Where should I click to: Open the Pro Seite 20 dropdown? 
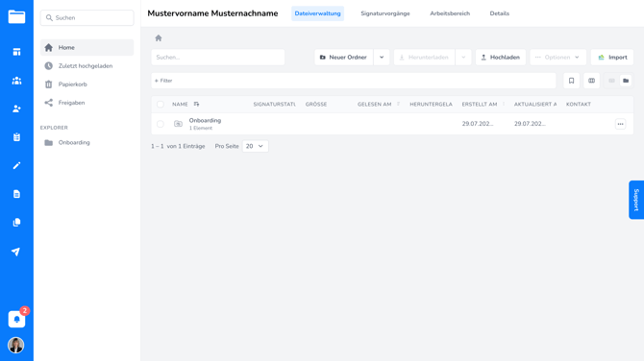pos(255,146)
